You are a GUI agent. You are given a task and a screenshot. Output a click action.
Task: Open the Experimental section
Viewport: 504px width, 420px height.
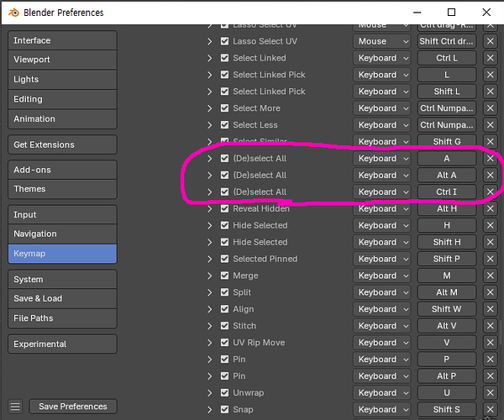62,344
